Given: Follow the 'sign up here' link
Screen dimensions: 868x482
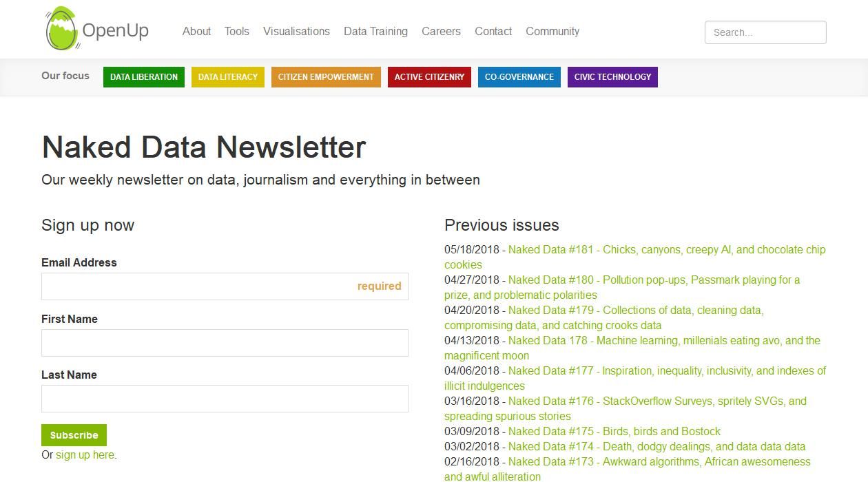Looking at the screenshot, I should pos(85,455).
